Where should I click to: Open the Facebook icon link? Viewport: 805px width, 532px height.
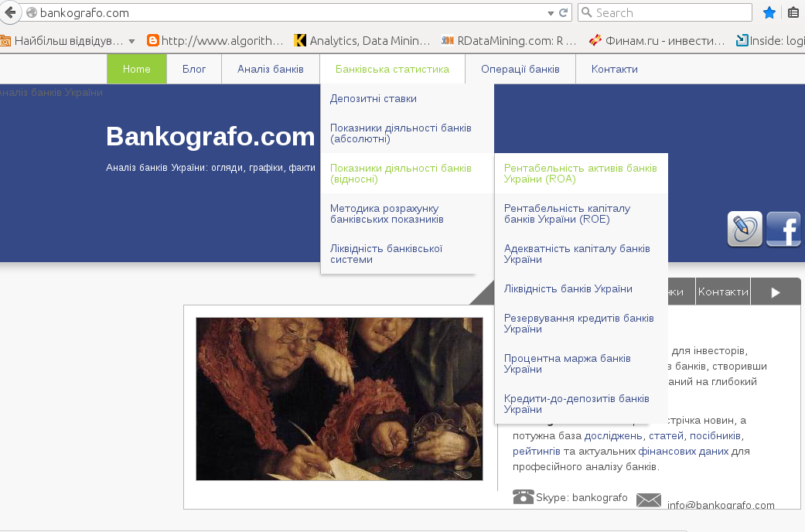[783, 230]
